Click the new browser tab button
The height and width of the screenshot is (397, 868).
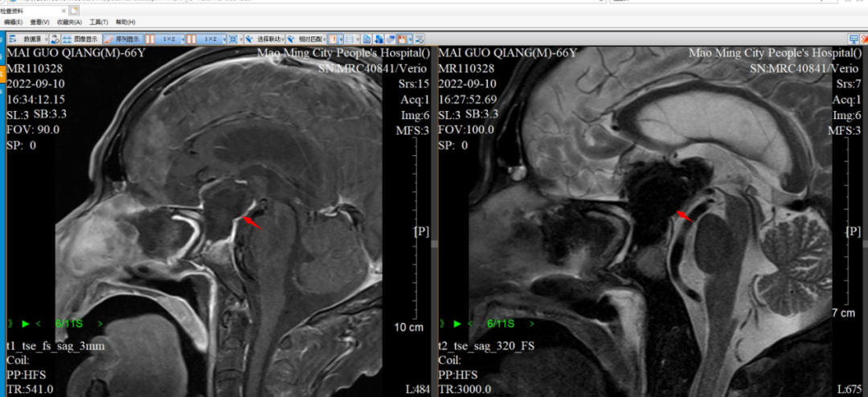(75, 10)
